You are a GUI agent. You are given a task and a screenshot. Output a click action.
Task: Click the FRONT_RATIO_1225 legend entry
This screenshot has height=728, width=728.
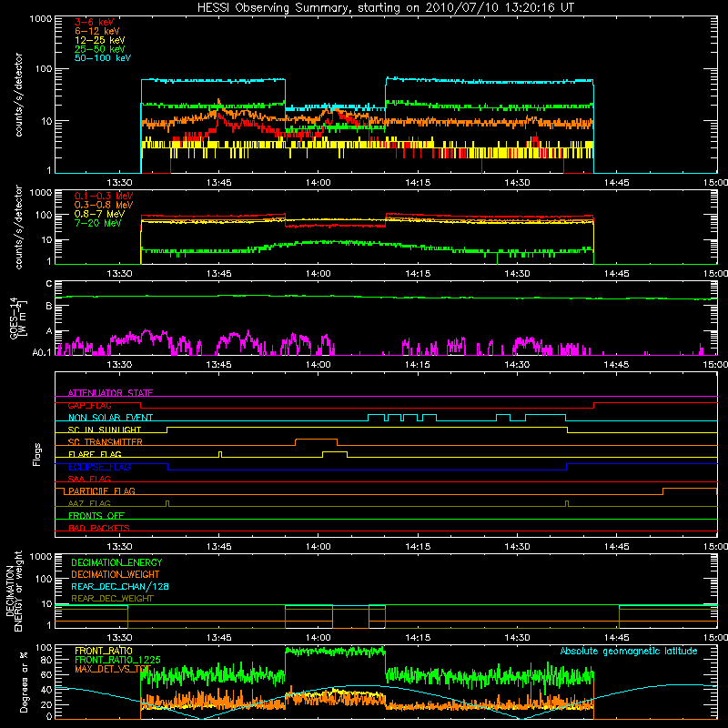coord(117,660)
